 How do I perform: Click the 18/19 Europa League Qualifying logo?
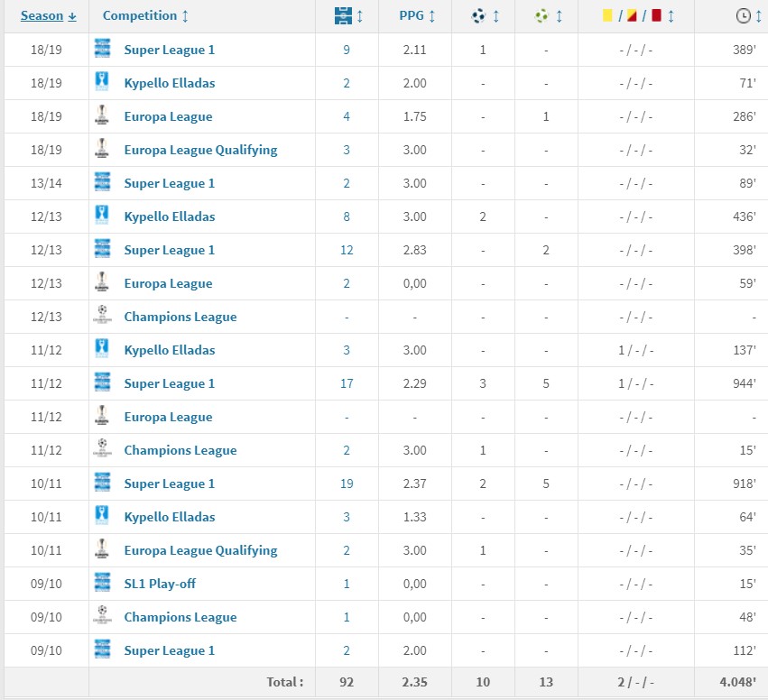102,149
